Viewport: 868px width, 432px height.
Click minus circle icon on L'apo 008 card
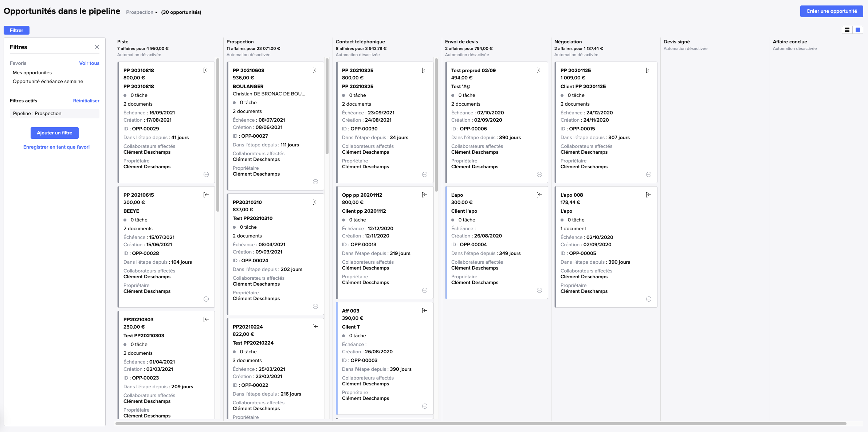click(x=649, y=299)
